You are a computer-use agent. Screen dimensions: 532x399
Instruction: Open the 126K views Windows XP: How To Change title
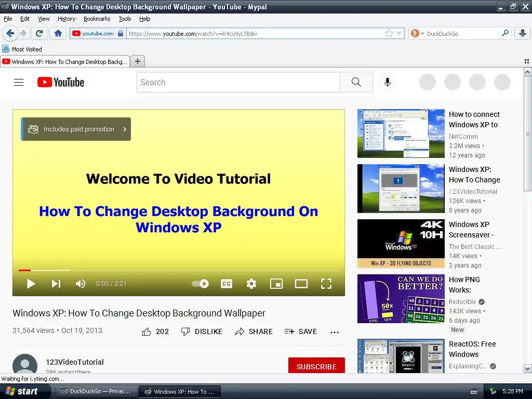474,175
